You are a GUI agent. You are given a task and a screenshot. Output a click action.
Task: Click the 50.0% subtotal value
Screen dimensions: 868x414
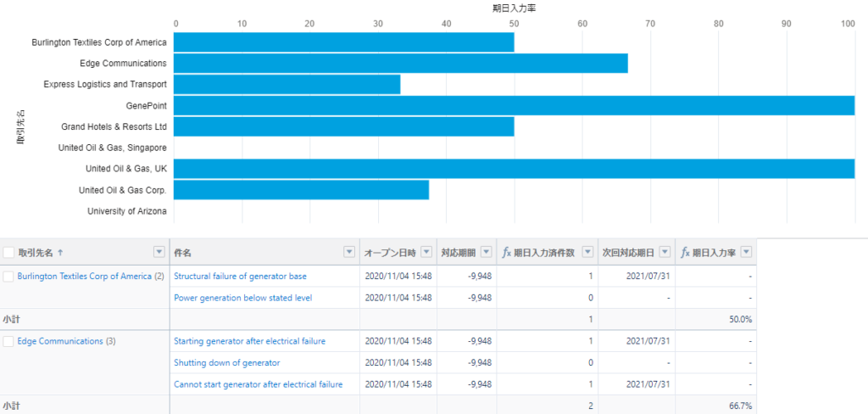coord(741,320)
